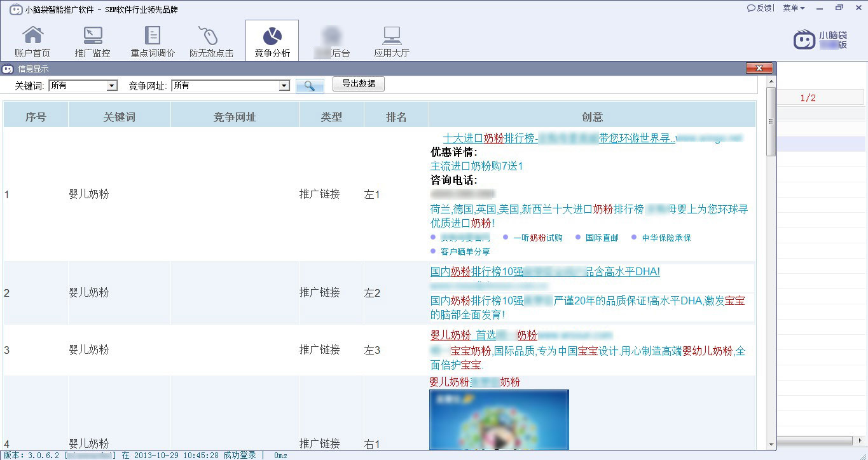Open the 国内奶粉排行榜10强 ad title link
The image size is (868, 460).
coord(545,271)
